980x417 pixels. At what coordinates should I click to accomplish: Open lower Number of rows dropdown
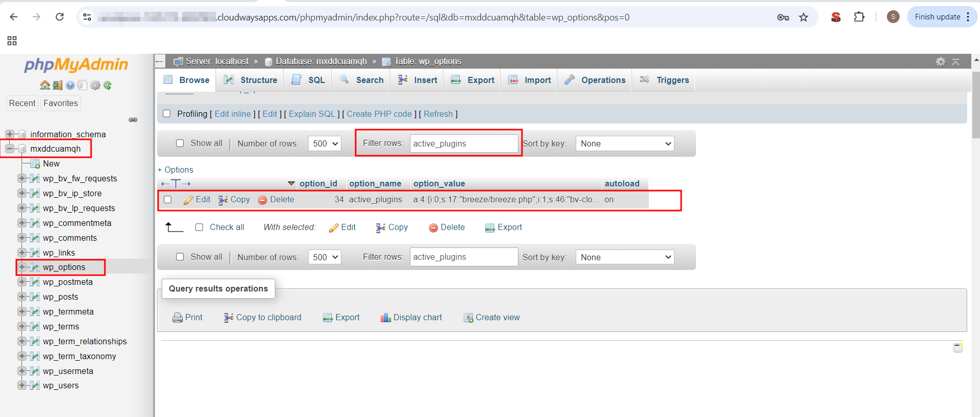click(x=324, y=257)
